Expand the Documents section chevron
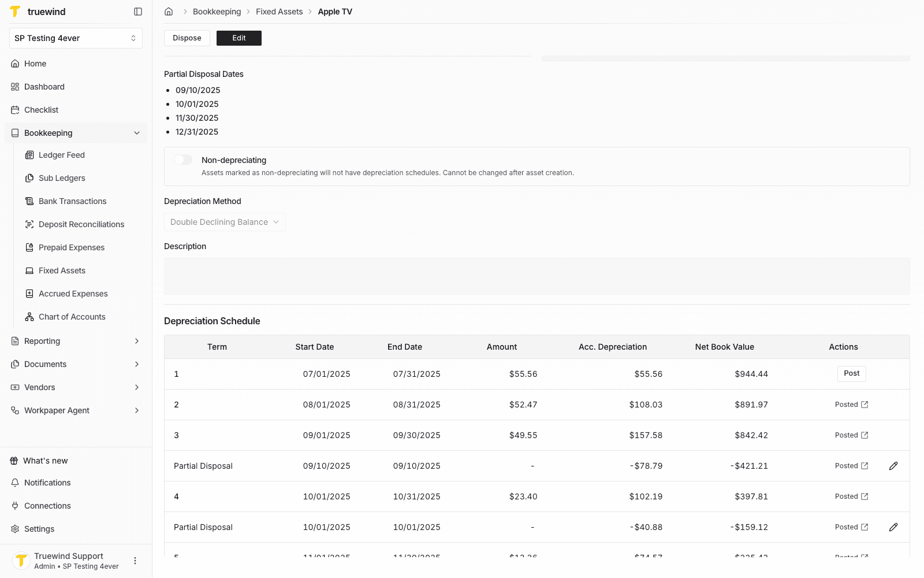Screen dimensions: 924x578 pyautogui.click(x=137, y=364)
